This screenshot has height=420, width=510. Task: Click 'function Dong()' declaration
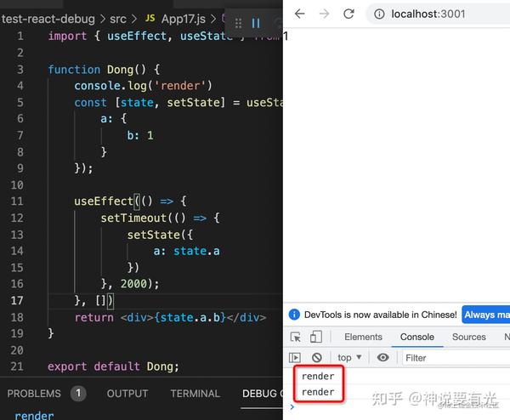coord(97,70)
